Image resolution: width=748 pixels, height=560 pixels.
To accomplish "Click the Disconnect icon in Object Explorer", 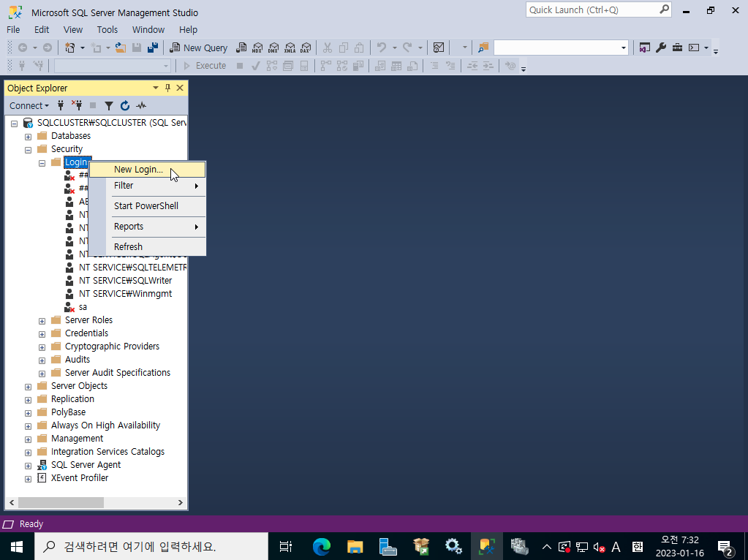I will (77, 105).
